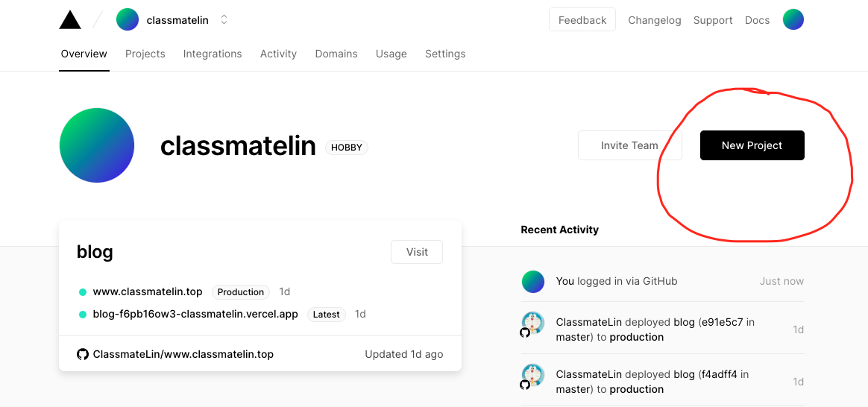Click GitHub badge on e91e5c7 activity avatar
This screenshot has height=407, width=868.
525,332
